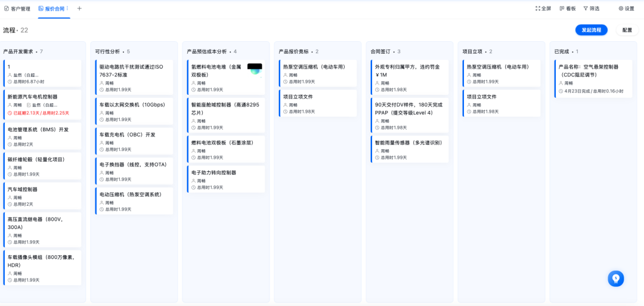Open the 90天交付DV样件 PPAP card

[x=410, y=115]
